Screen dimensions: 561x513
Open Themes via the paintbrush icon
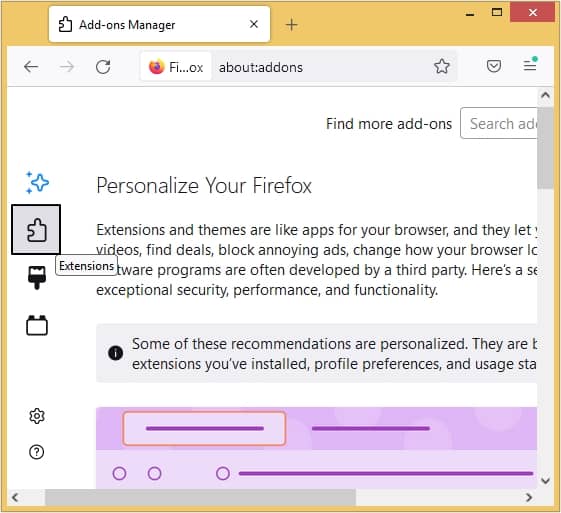click(x=37, y=277)
